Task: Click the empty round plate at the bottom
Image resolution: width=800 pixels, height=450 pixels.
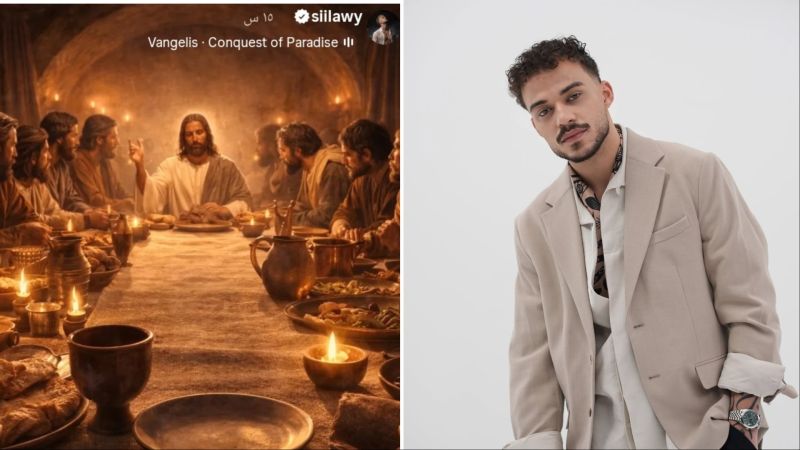Action: click(223, 422)
